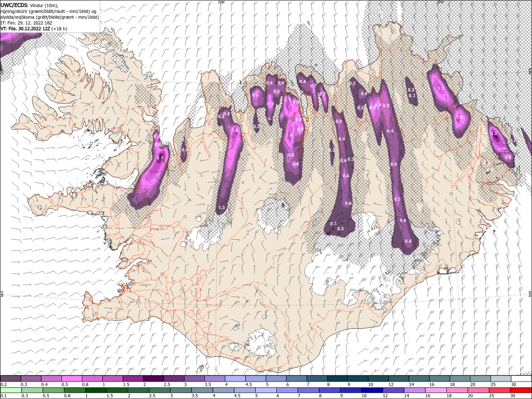Click the '0.1' label starting the rain scale
Screen dimensions: 532x399
click(3, 396)
